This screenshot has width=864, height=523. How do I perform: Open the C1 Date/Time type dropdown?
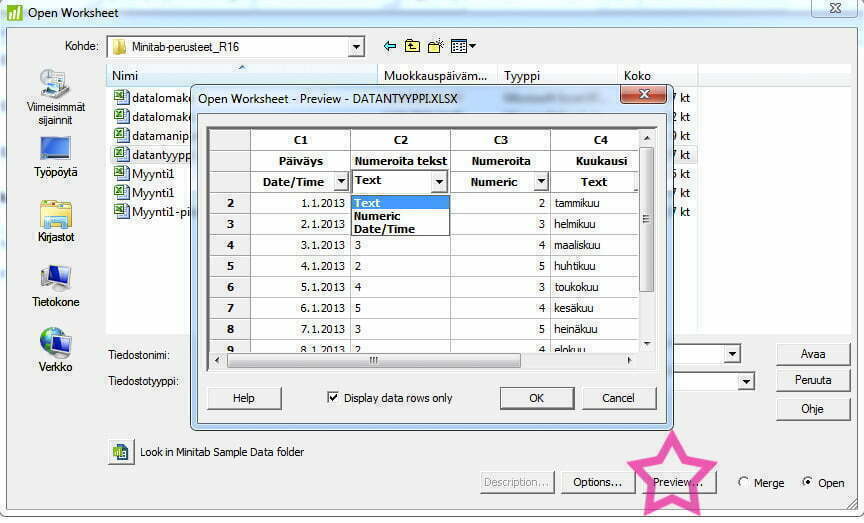[341, 181]
